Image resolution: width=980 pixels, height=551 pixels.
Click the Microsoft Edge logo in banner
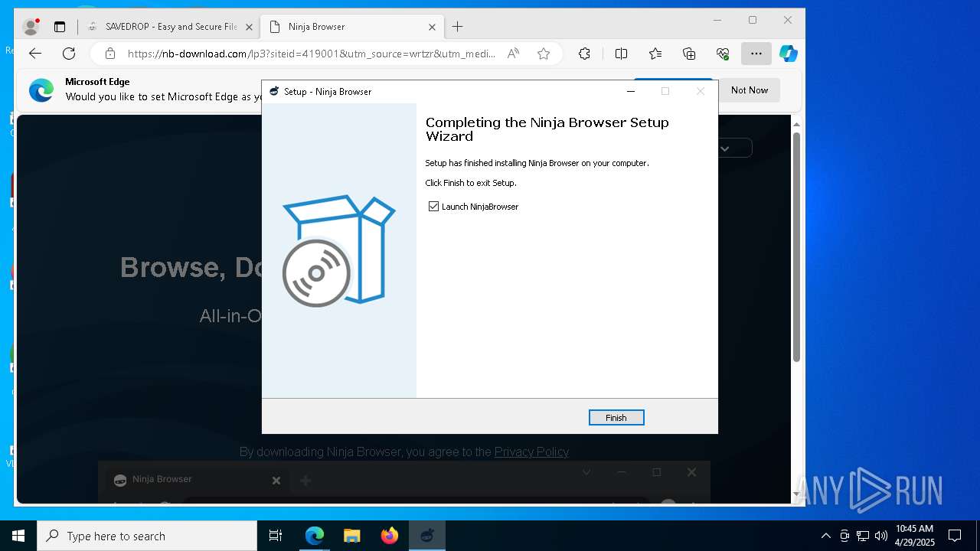coord(41,90)
